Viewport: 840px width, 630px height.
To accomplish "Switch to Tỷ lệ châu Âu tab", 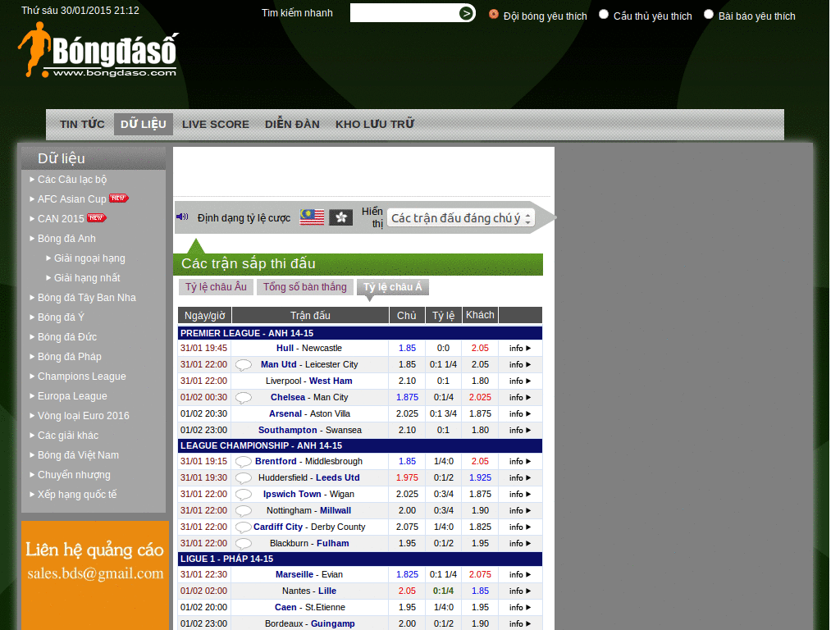I will click(216, 287).
